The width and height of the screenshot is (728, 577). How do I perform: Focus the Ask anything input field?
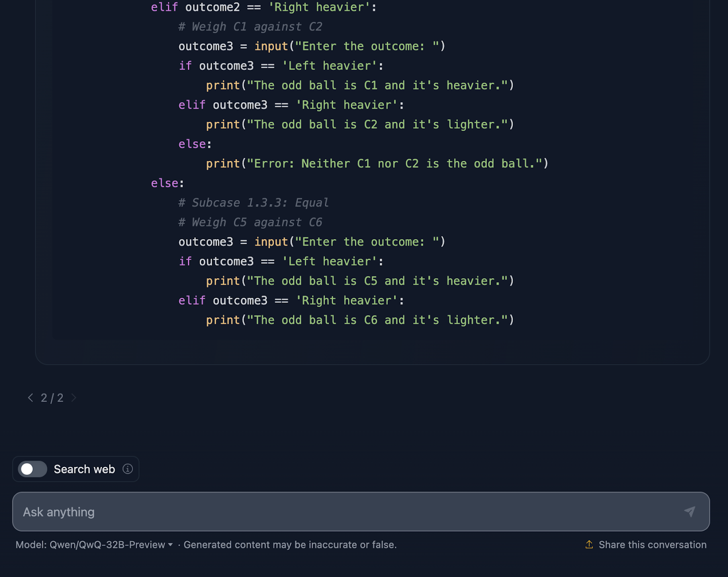click(x=361, y=512)
